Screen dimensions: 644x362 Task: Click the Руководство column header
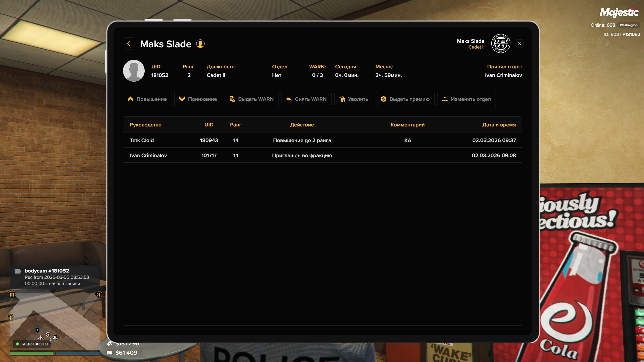146,125
